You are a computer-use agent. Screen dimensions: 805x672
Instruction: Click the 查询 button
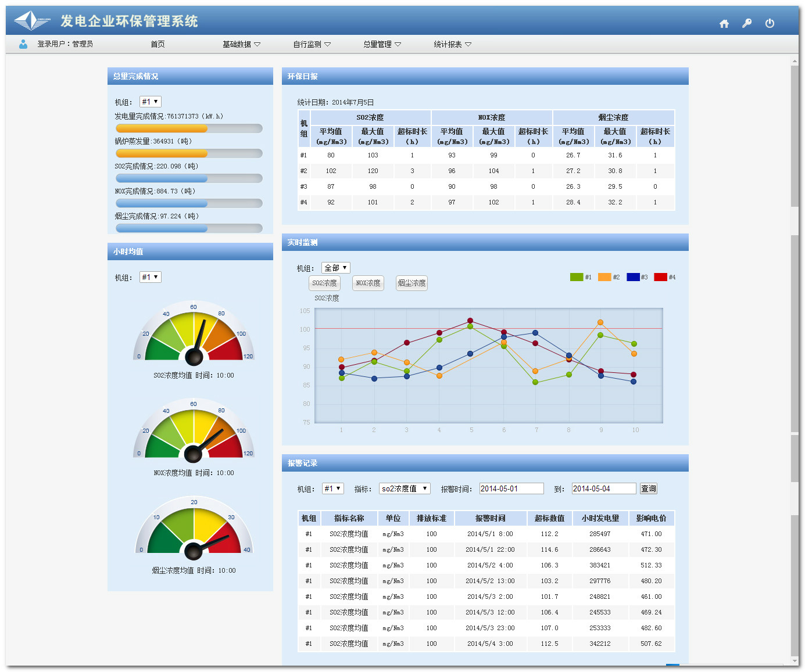(648, 488)
